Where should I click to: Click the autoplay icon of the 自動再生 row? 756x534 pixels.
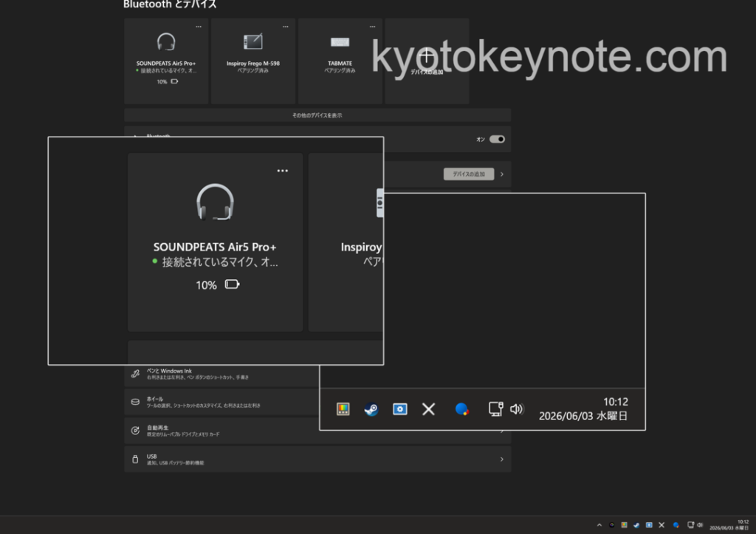point(136,431)
